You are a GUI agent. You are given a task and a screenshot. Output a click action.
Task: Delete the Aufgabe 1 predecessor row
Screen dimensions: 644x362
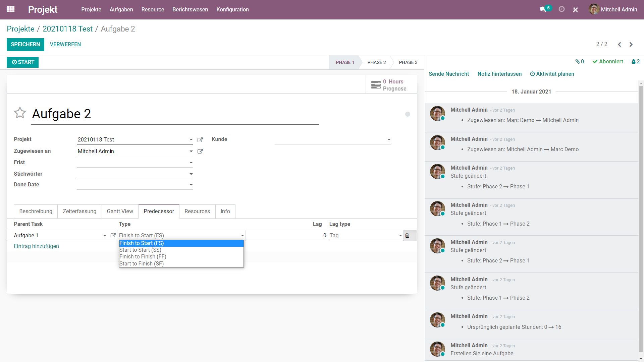[x=407, y=236]
